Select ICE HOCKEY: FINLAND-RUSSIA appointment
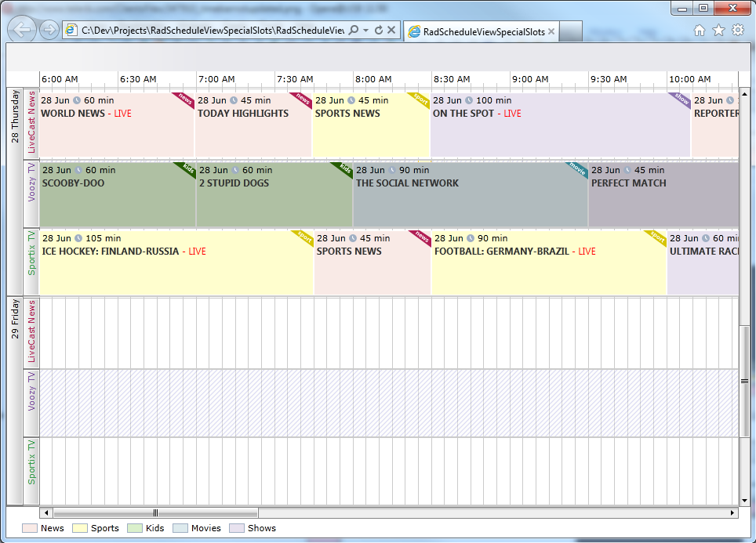The height and width of the screenshot is (543, 756). click(x=176, y=262)
